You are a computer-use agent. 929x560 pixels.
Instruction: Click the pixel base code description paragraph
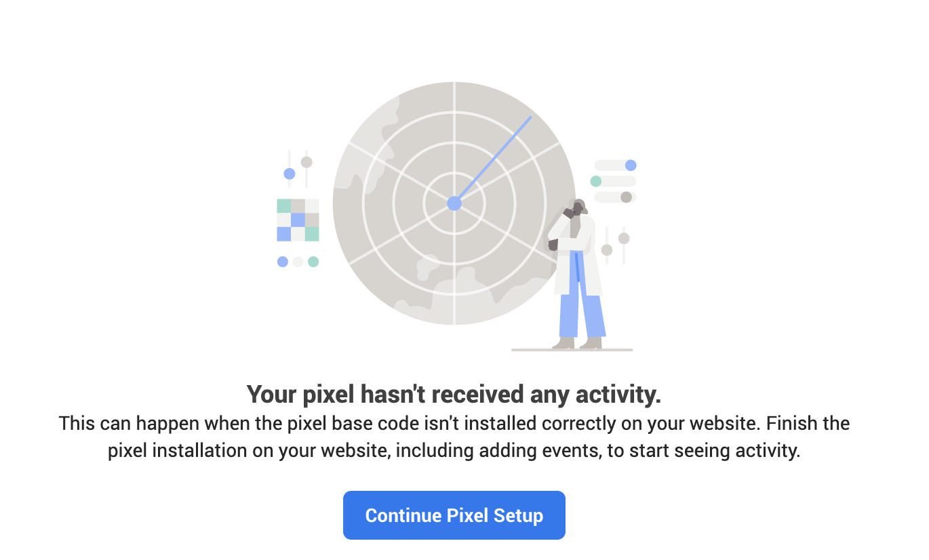click(454, 437)
